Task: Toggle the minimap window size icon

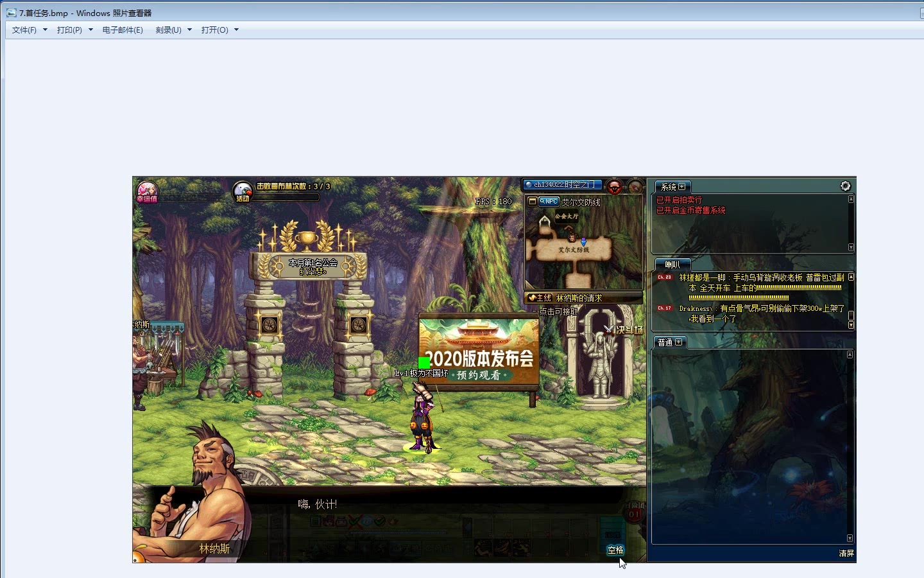Action: (533, 201)
